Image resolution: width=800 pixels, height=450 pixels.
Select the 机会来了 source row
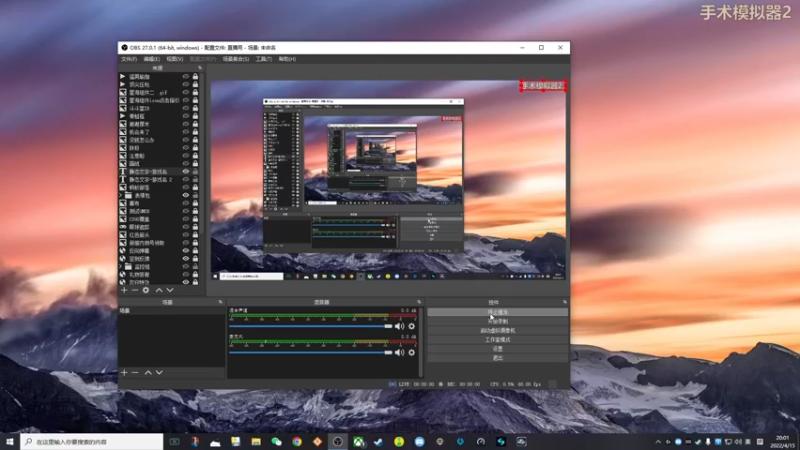pyautogui.click(x=159, y=132)
